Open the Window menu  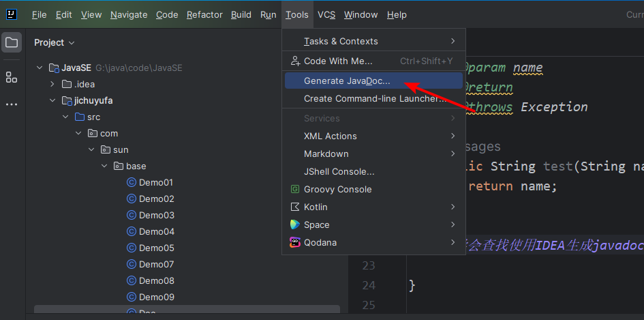coord(361,15)
